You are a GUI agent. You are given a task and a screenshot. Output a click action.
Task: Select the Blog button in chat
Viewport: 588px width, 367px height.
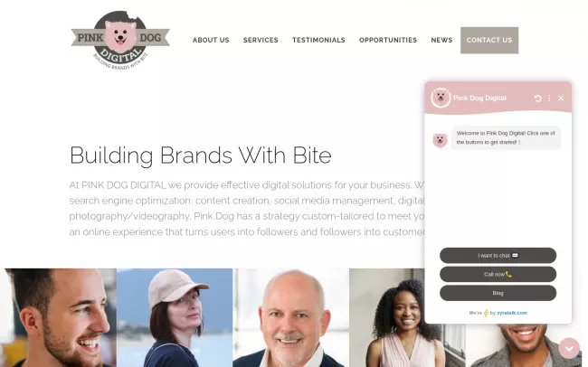498,293
